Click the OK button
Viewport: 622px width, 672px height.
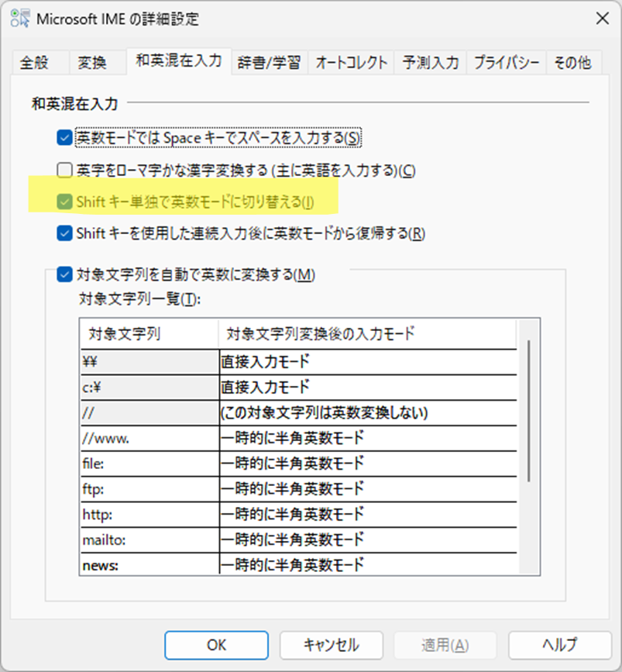click(216, 645)
